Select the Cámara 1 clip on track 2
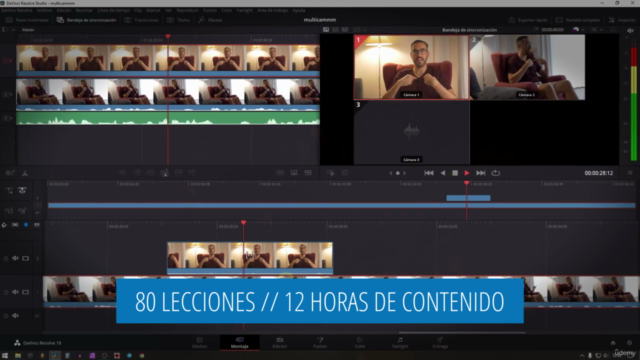This screenshot has height=360, width=640. click(x=250, y=258)
